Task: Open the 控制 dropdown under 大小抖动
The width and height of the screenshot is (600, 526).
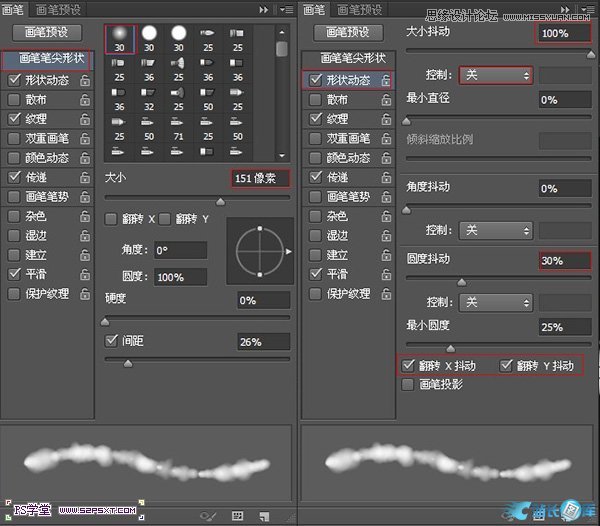Action: tap(495, 76)
